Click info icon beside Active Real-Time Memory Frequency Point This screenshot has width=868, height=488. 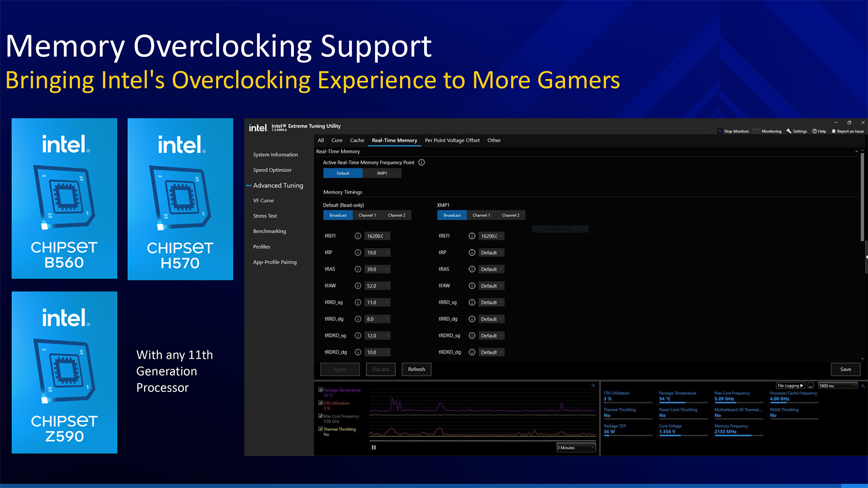tap(421, 162)
